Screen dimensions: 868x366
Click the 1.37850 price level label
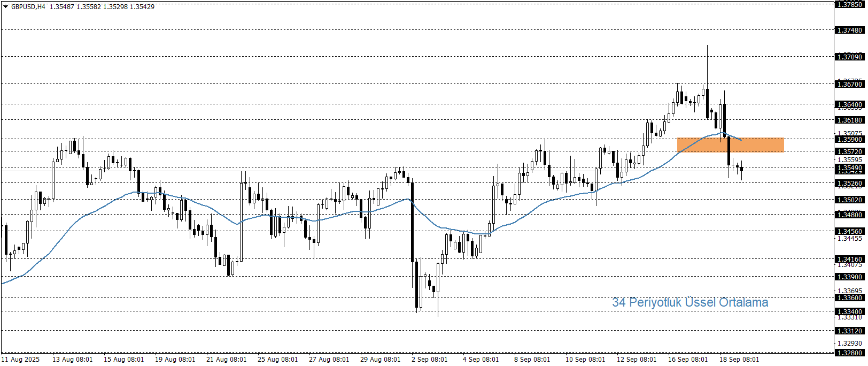pyautogui.click(x=849, y=4)
